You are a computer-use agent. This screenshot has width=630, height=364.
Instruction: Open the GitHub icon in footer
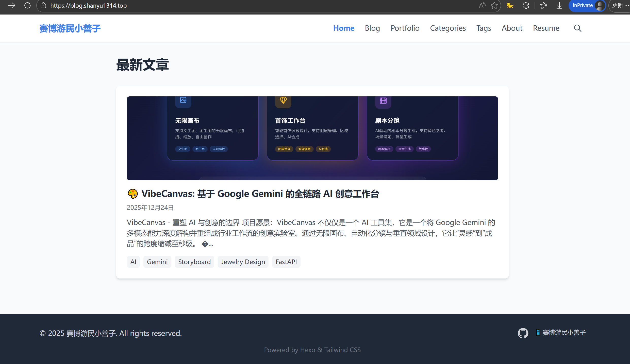[x=523, y=333]
